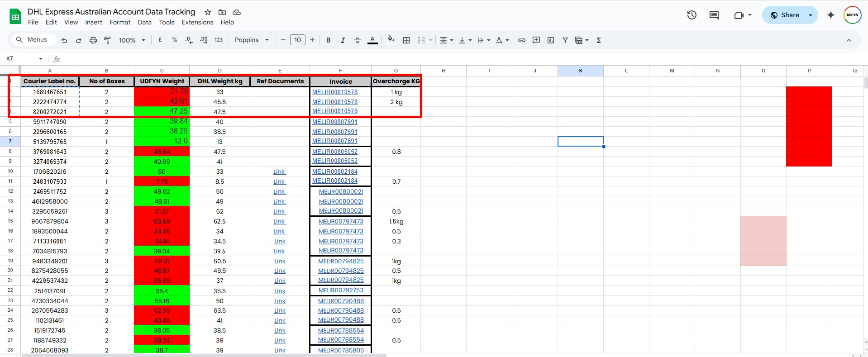Open the Insert menu
The image size is (868, 357).
tap(94, 22)
